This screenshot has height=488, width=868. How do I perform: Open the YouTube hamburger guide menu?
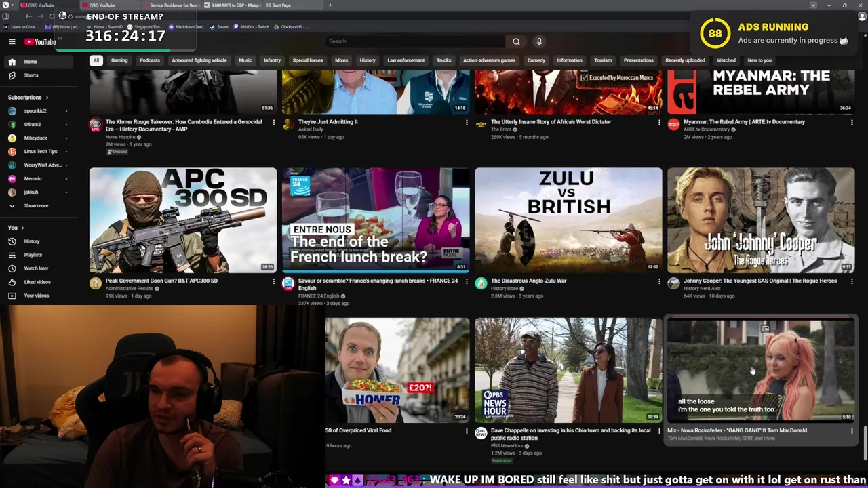click(x=12, y=42)
